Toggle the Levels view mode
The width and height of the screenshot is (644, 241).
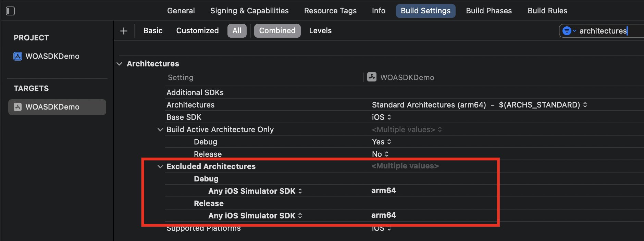pos(320,31)
